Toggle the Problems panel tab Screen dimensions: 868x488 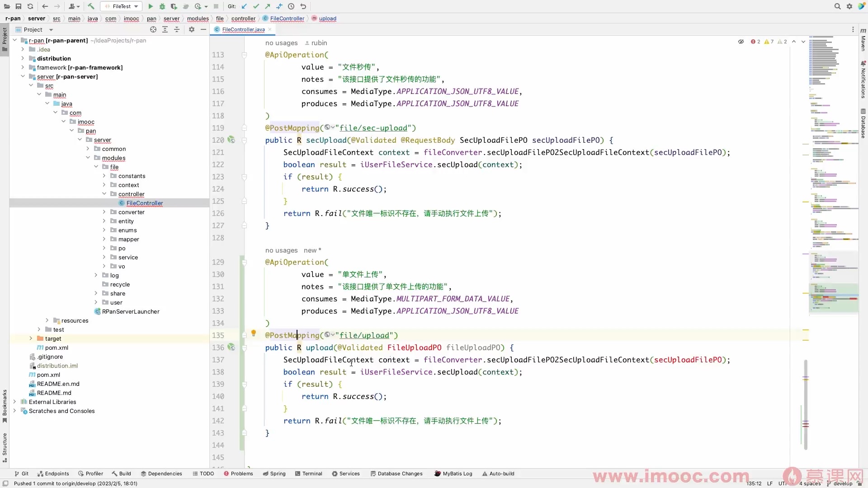[241, 473]
